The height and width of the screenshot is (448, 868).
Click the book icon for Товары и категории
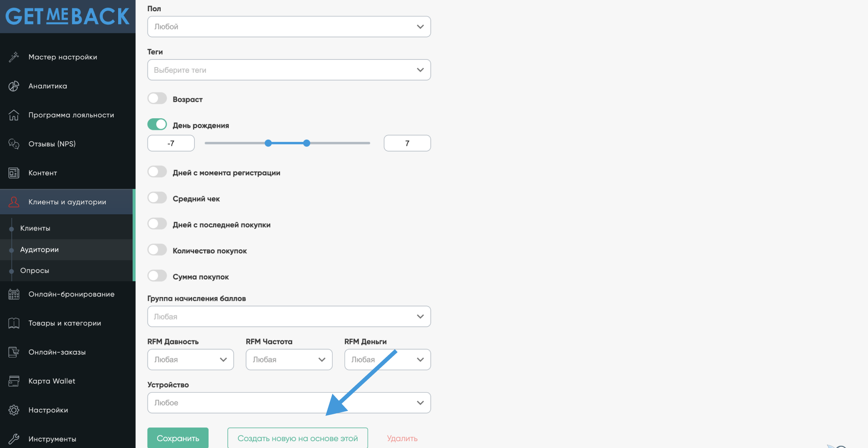pos(14,323)
